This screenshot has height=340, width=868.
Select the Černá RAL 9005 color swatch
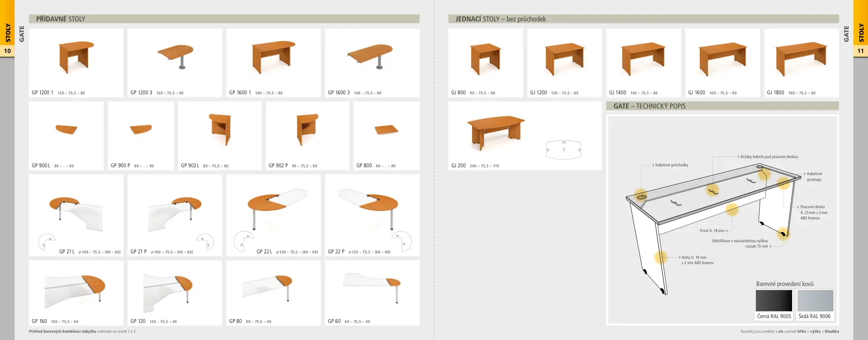pyautogui.click(x=774, y=301)
